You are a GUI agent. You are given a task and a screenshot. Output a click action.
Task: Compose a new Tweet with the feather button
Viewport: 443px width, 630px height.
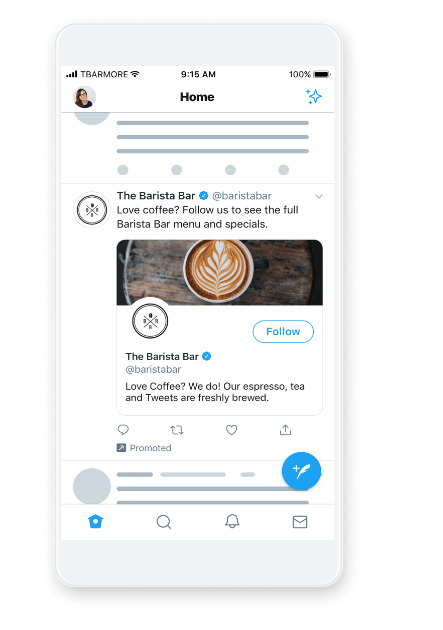tap(301, 471)
